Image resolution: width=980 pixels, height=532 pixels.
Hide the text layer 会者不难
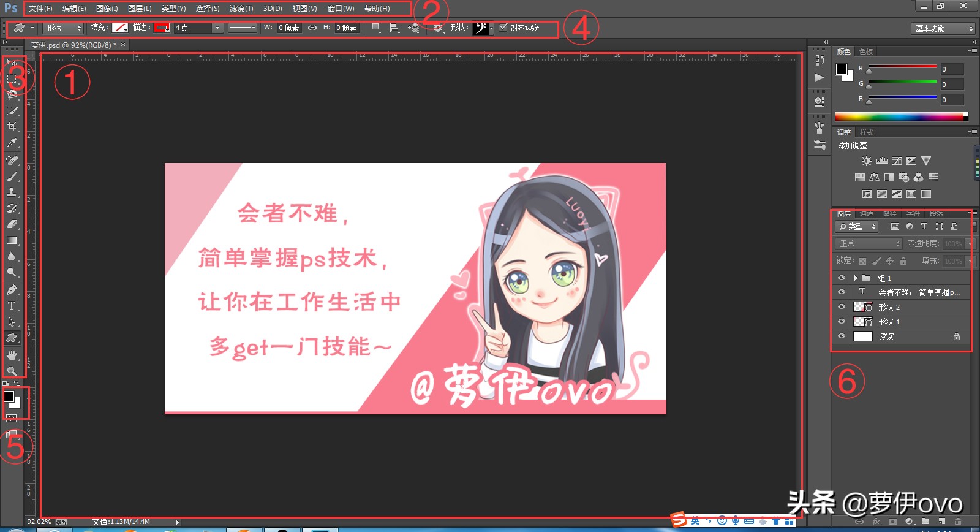(842, 292)
